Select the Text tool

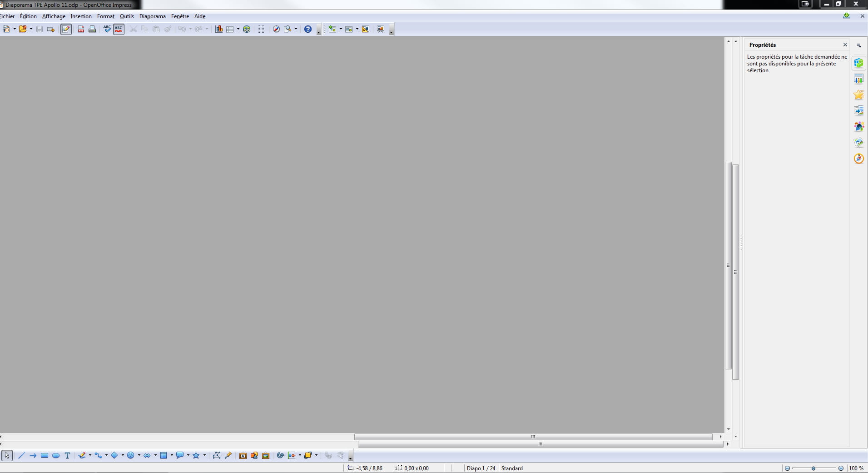point(67,455)
